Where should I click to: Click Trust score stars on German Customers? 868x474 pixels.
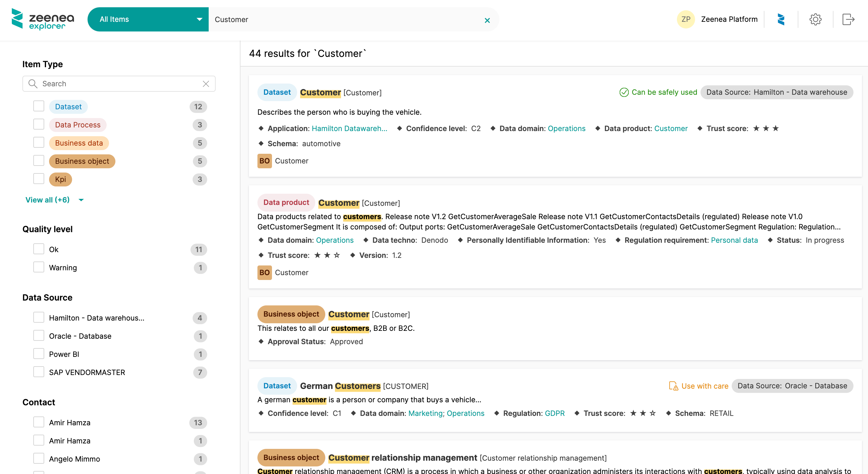[643, 413]
